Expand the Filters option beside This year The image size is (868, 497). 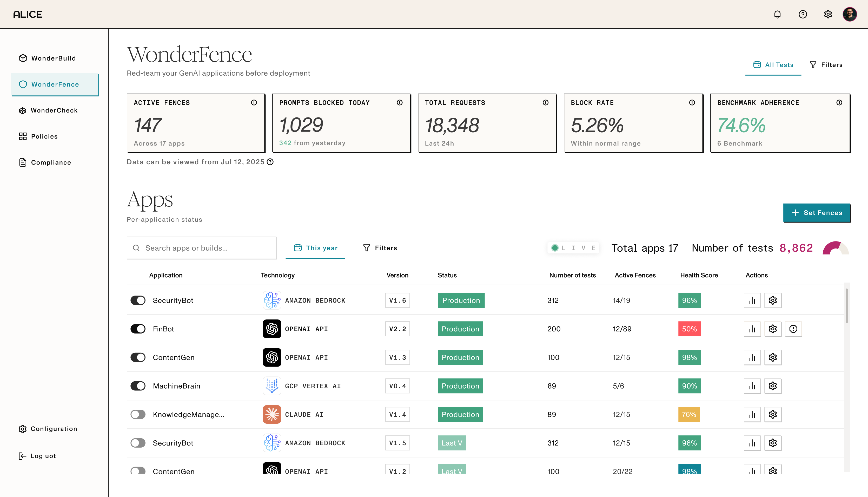(x=380, y=248)
